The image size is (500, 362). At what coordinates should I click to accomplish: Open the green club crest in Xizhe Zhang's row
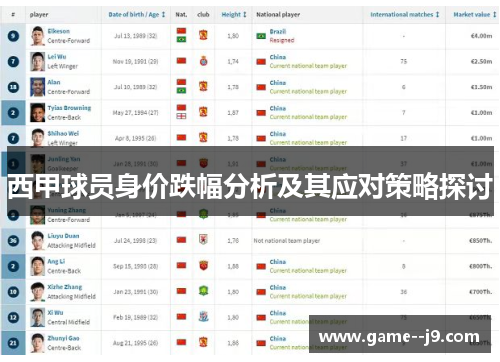pyautogui.click(x=203, y=291)
